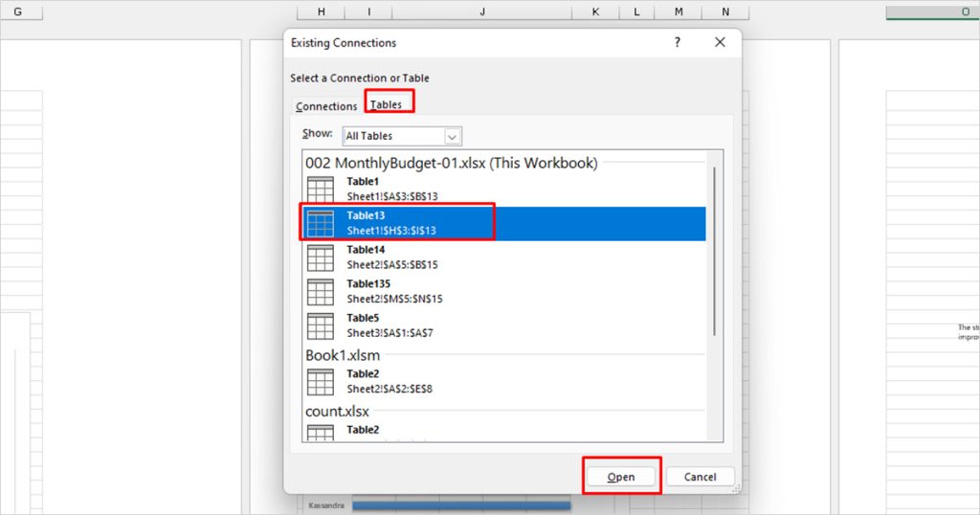
Task: Select Table135 entry in the list
Action: 394,291
